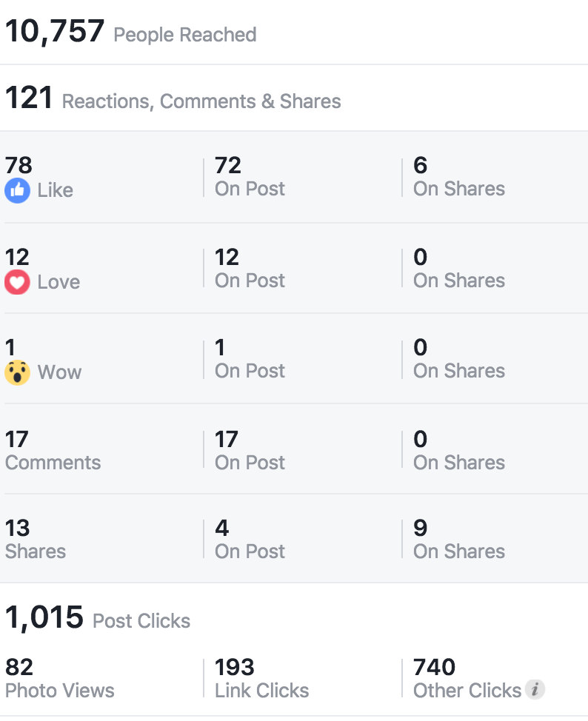Click the Love heart reaction icon
This screenshot has height=721, width=588.
[x=16, y=281]
